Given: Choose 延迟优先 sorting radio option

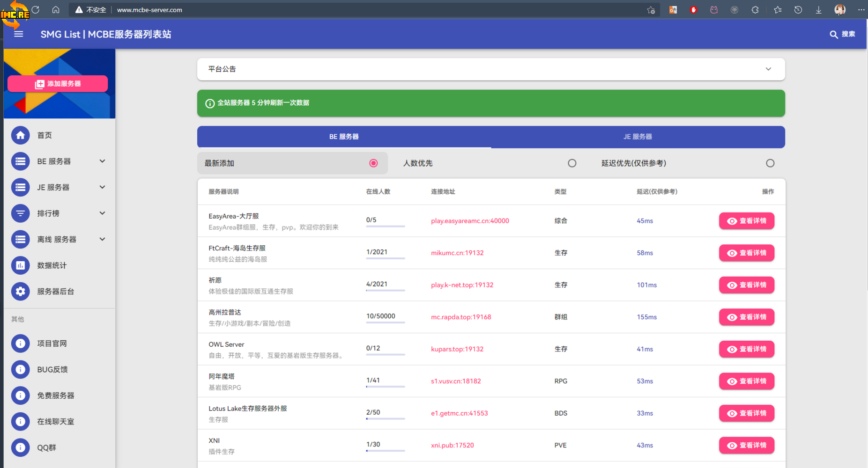Looking at the screenshot, I should tap(770, 163).
